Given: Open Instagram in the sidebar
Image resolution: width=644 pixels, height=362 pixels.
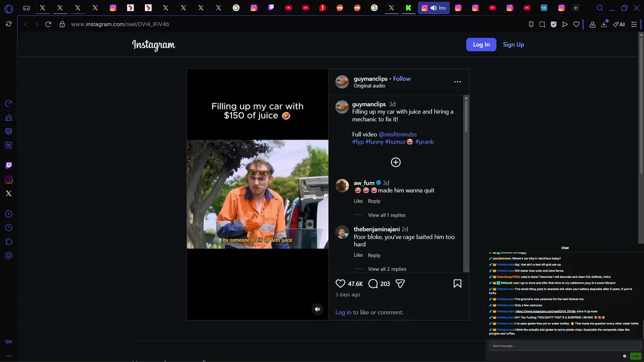Looking at the screenshot, I should [x=9, y=179].
